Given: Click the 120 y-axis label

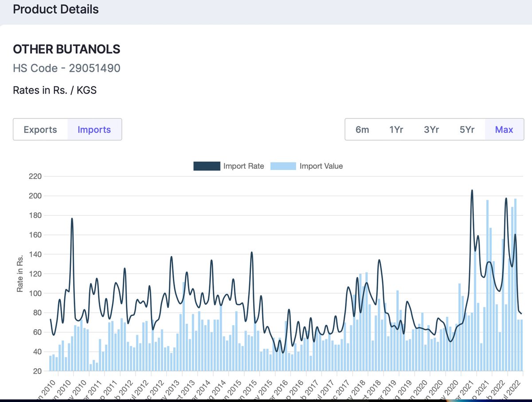Looking at the screenshot, I should (x=35, y=274).
